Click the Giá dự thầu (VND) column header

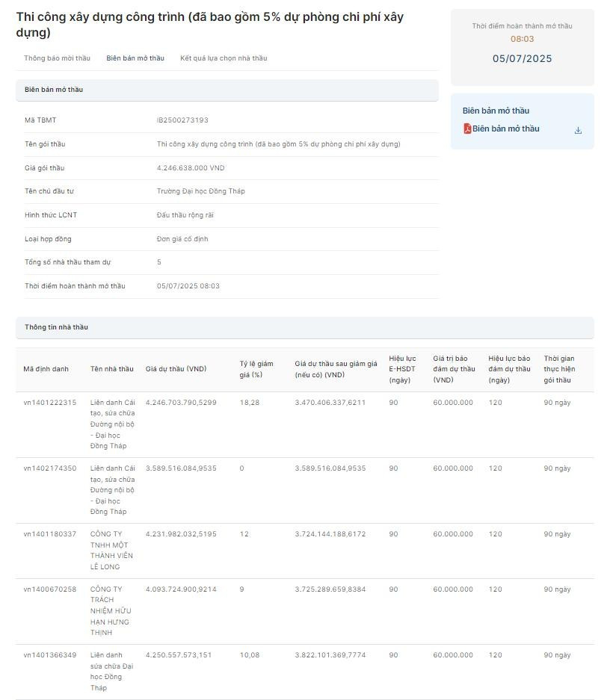coord(176,369)
